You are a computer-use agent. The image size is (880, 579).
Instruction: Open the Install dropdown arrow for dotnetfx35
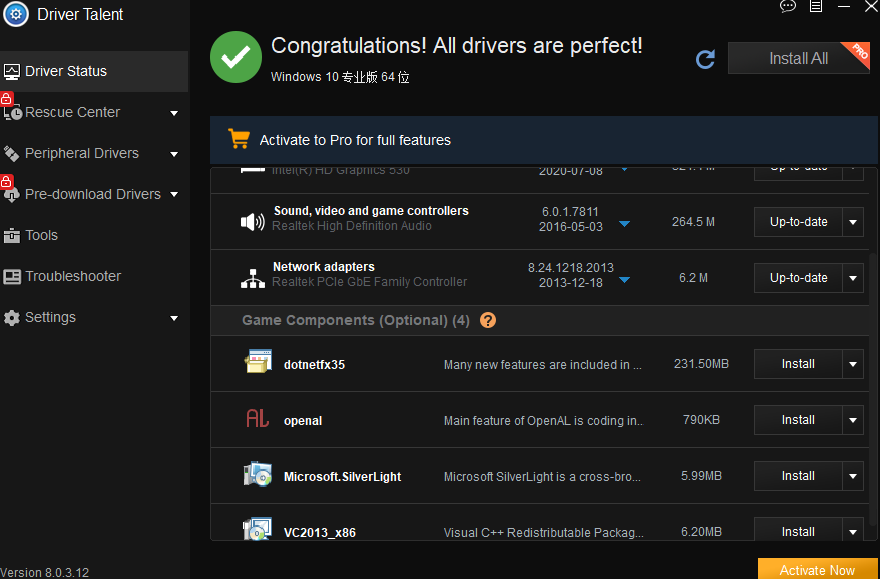(852, 364)
